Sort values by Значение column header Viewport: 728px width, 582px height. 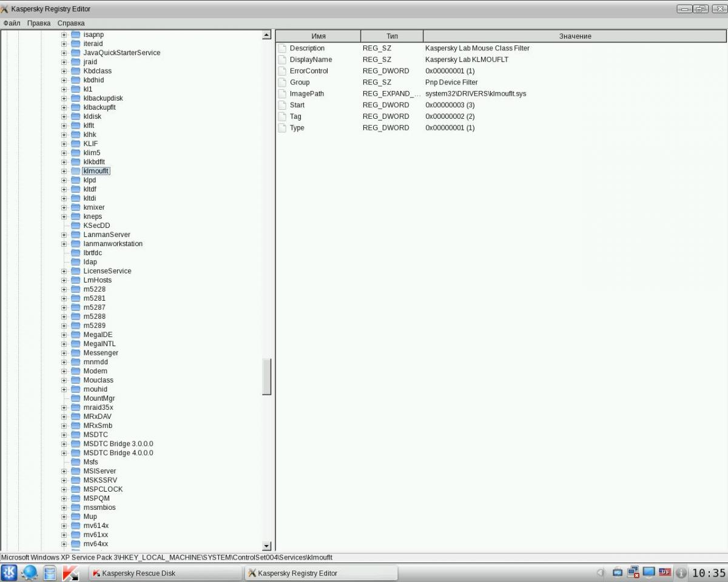tap(575, 36)
